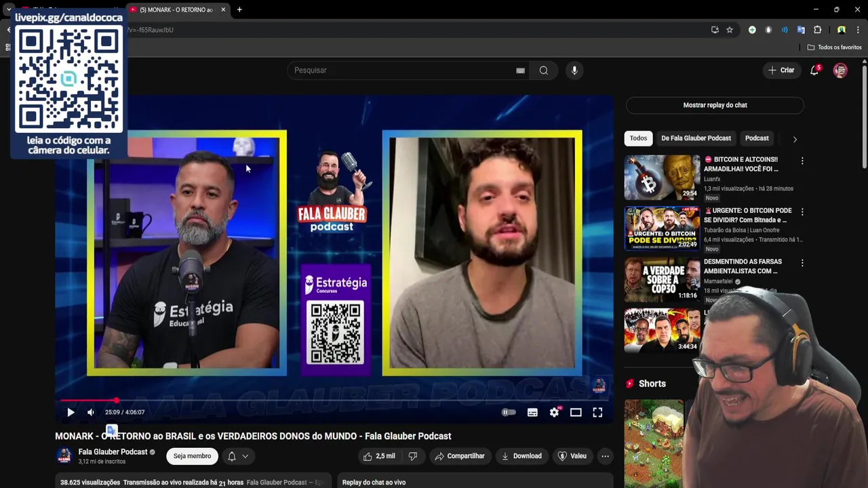This screenshot has width=868, height=488.
Task: Click install app icon in address bar
Action: pos(715,30)
